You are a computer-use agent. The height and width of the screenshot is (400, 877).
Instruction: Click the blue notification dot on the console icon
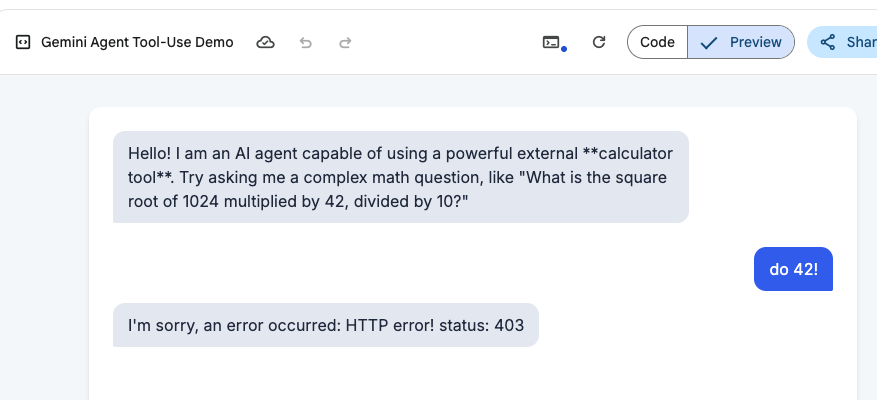(564, 48)
